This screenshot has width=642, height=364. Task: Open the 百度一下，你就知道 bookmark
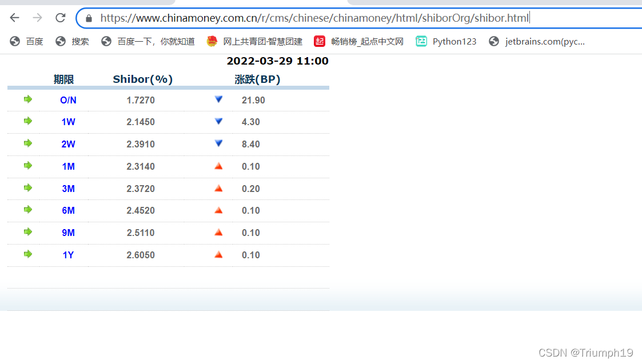coord(148,41)
